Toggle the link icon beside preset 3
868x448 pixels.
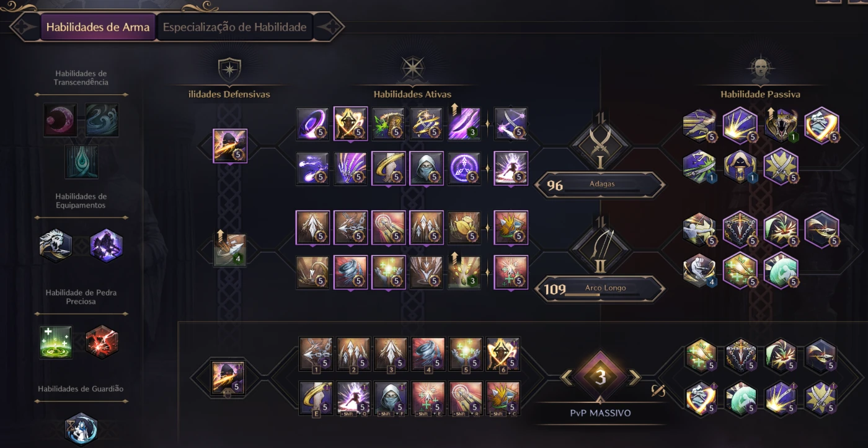coord(658,390)
